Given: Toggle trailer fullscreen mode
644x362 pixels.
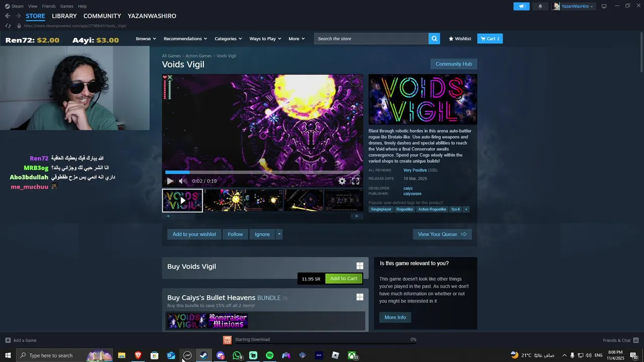Looking at the screenshot, I should (x=355, y=181).
